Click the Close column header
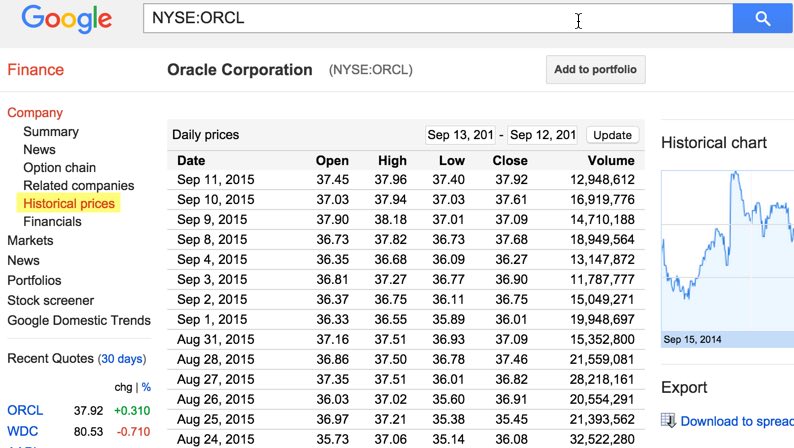The width and height of the screenshot is (794, 448). 510,160
